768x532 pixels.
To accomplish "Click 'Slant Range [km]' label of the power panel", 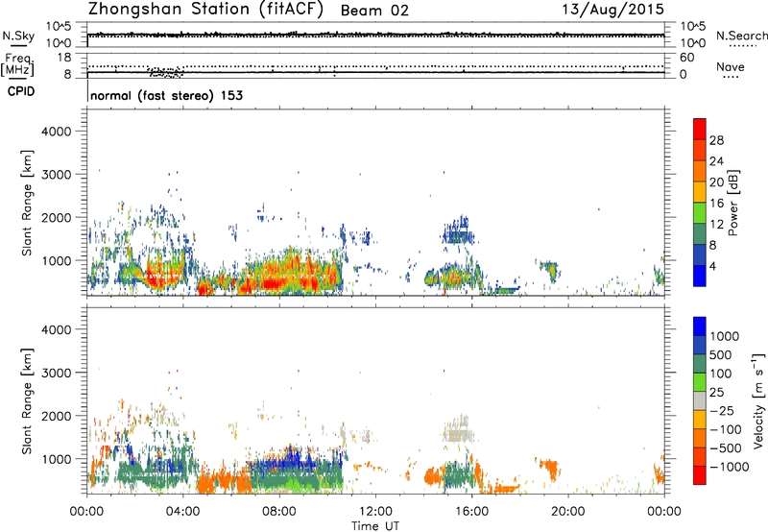I will [x=27, y=203].
